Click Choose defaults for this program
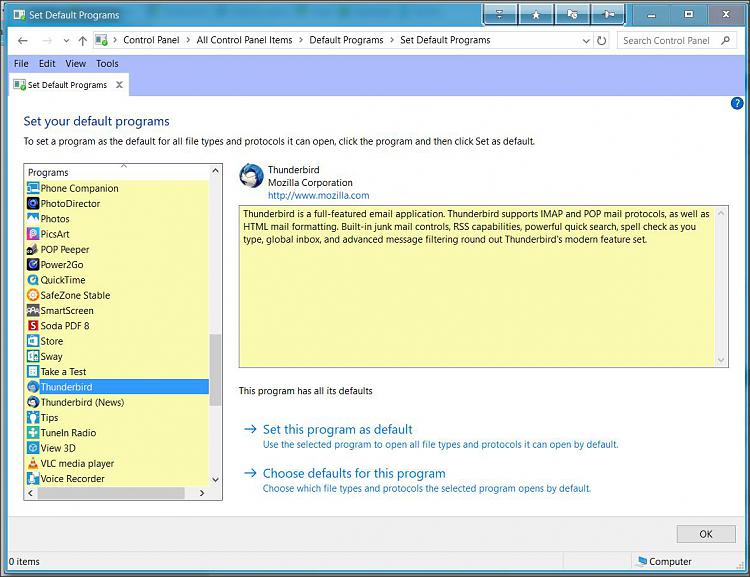Image resolution: width=750 pixels, height=577 pixels. pos(354,473)
